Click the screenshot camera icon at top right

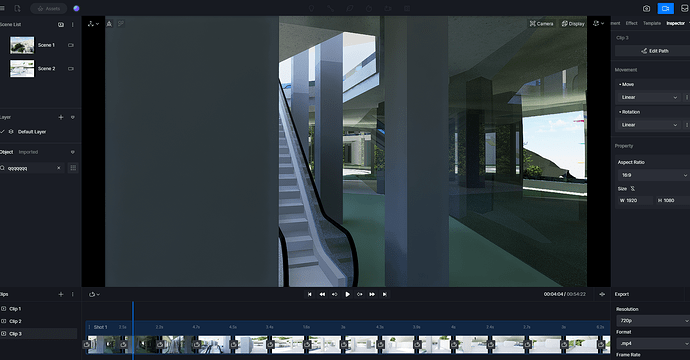point(646,8)
